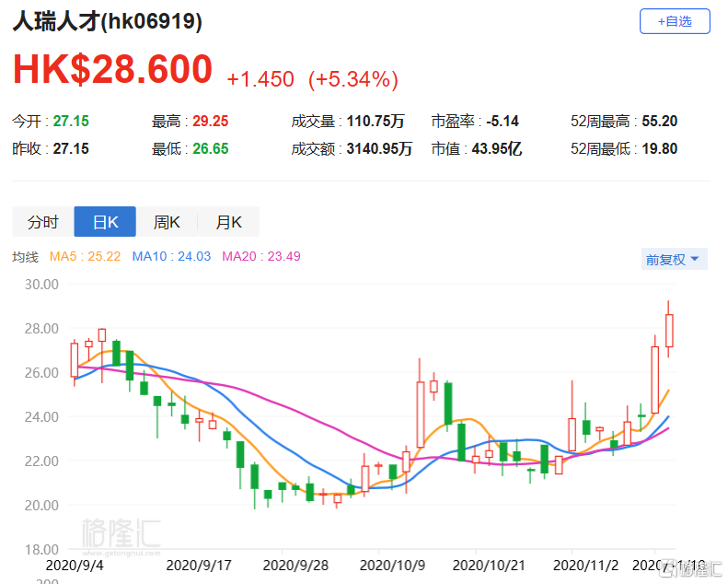Switch to the 分时 chart tab

coord(42,222)
